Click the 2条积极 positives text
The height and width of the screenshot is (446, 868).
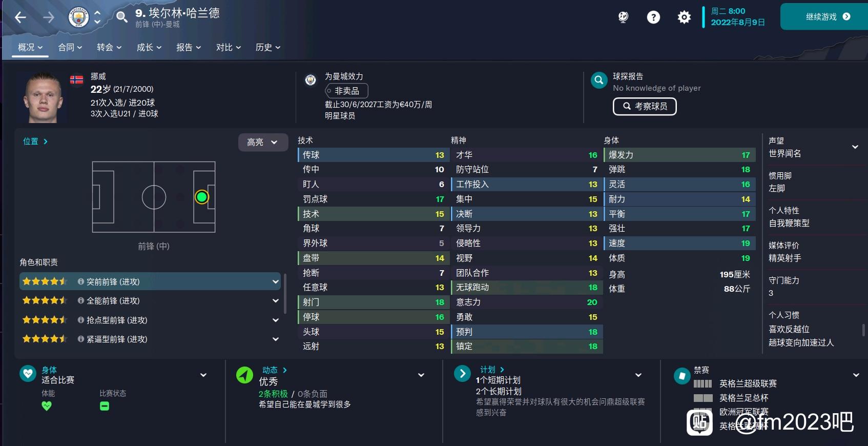click(273, 394)
